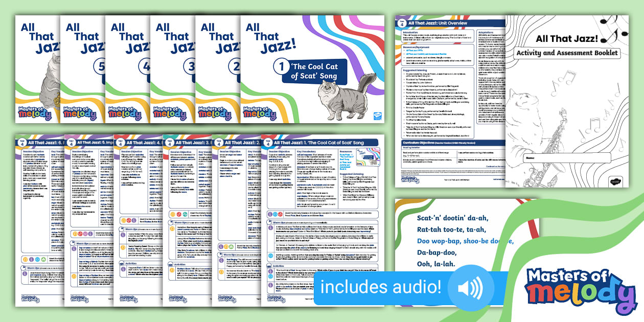Expand the Warm Ups section header
Viewport: 644px width, 322px height.
click(279, 221)
